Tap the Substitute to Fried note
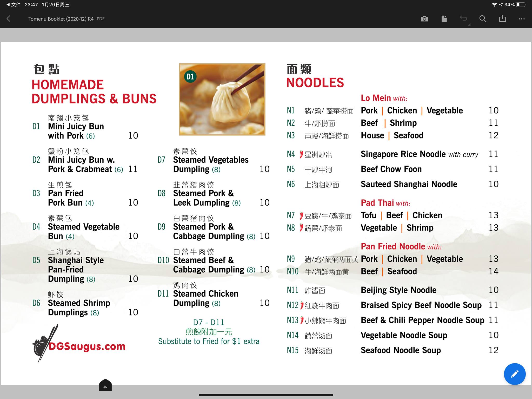The width and height of the screenshot is (532, 399). 209,341
